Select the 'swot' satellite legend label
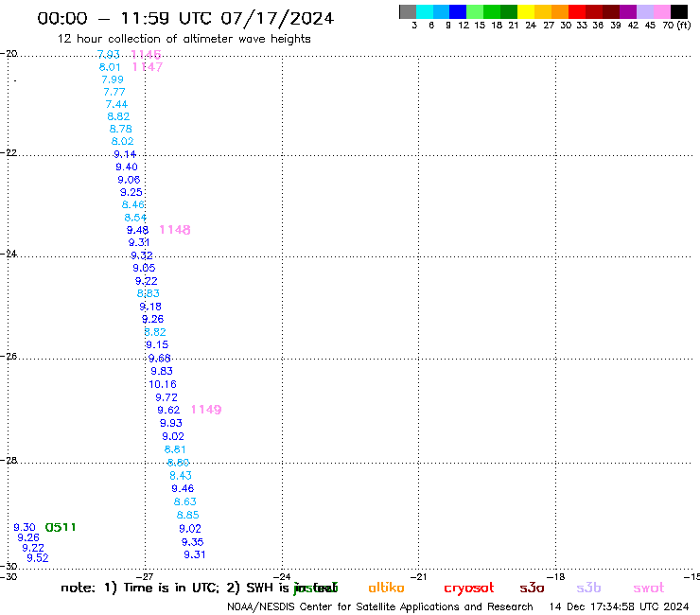Viewport: 700px width, 615px height. point(649,588)
